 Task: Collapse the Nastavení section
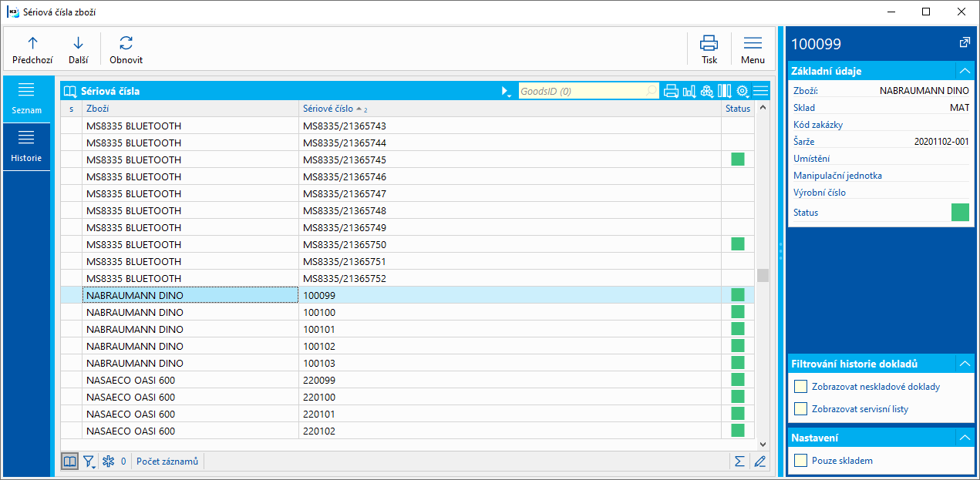(963, 438)
